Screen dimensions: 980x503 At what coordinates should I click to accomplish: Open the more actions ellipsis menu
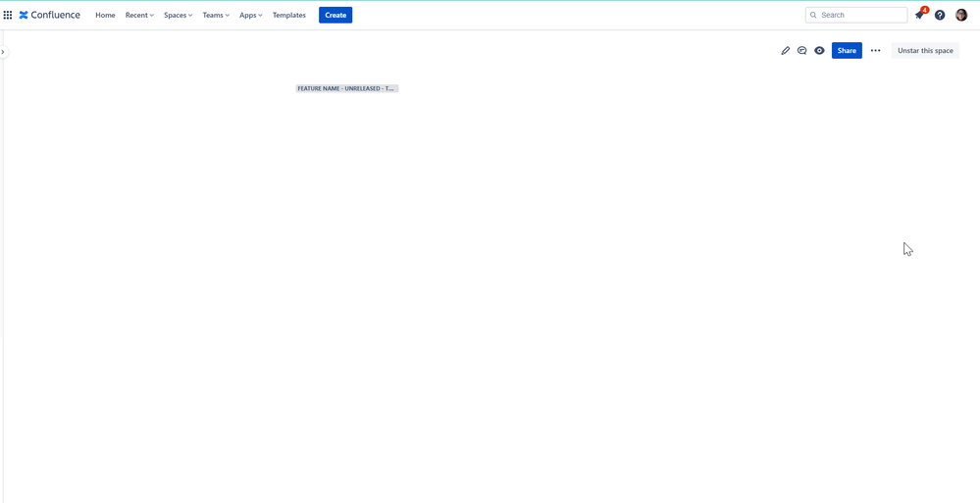[x=876, y=51]
